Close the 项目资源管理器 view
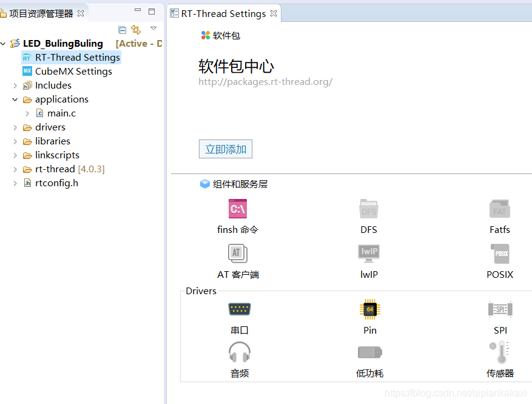Viewport: 532px width, 404px height. 81,13
